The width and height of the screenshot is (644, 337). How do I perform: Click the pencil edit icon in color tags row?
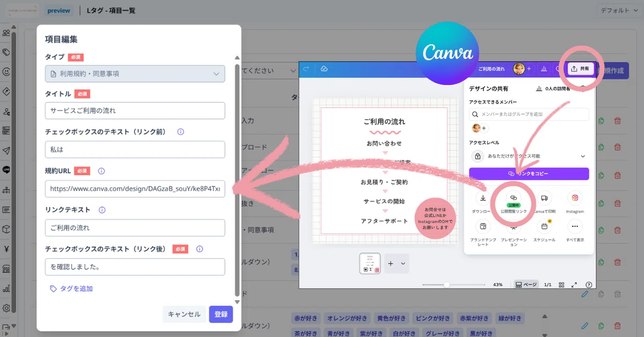click(x=585, y=325)
